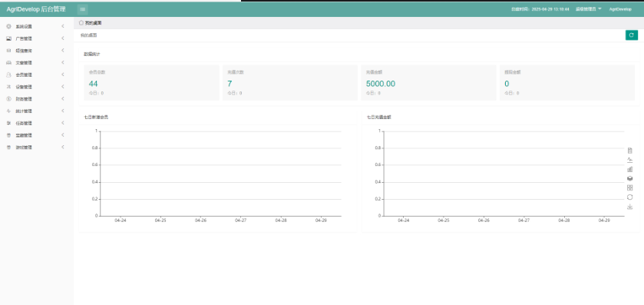
Task: Open the 超级管理员 account dropdown
Action: [x=588, y=9]
